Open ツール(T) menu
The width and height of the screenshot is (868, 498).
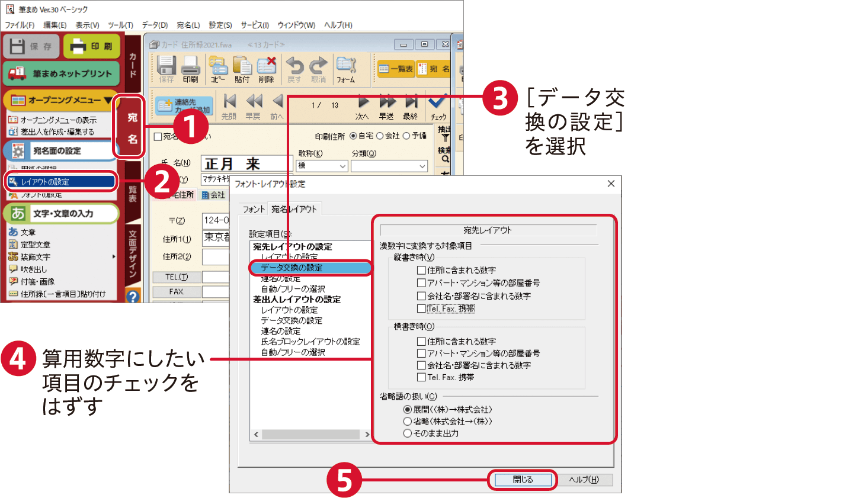[120, 25]
